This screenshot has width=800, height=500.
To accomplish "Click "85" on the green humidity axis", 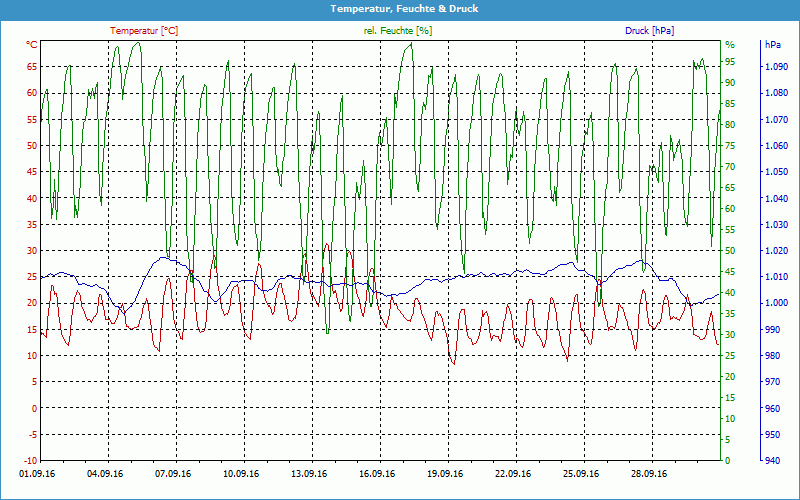I will click(x=730, y=104).
